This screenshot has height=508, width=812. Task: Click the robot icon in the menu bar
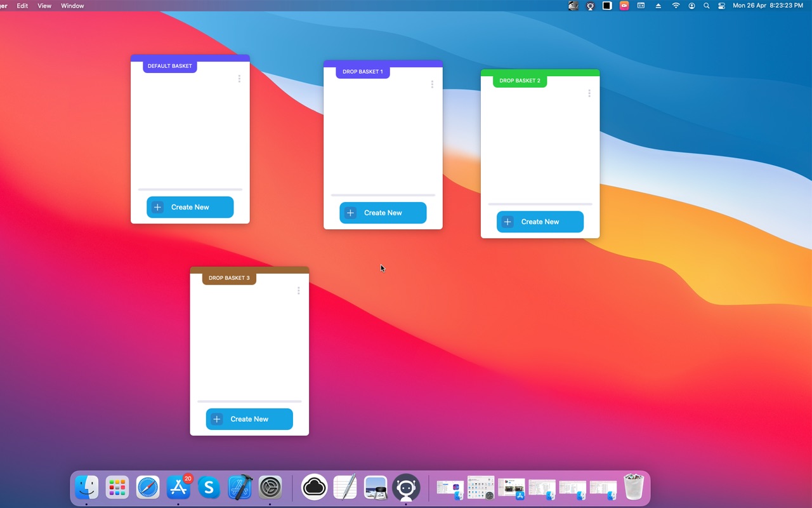tap(590, 6)
